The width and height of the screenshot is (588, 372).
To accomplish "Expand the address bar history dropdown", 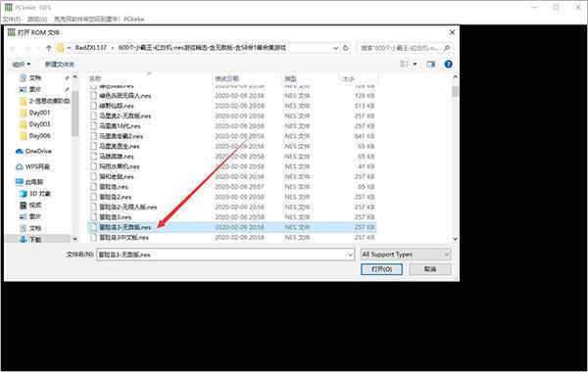I will tap(335, 48).
